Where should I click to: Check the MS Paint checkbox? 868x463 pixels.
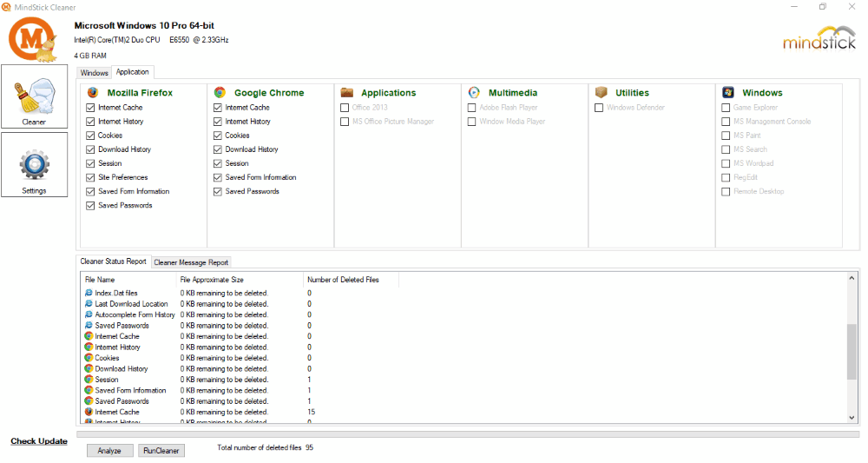point(726,136)
